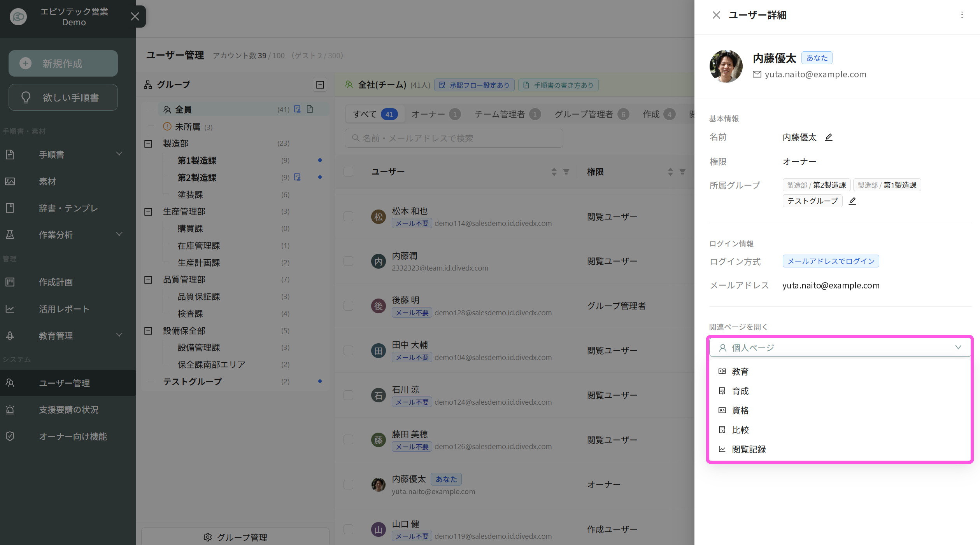
Task: Select 閲覧記録 from the dropdown list
Action: (x=840, y=449)
